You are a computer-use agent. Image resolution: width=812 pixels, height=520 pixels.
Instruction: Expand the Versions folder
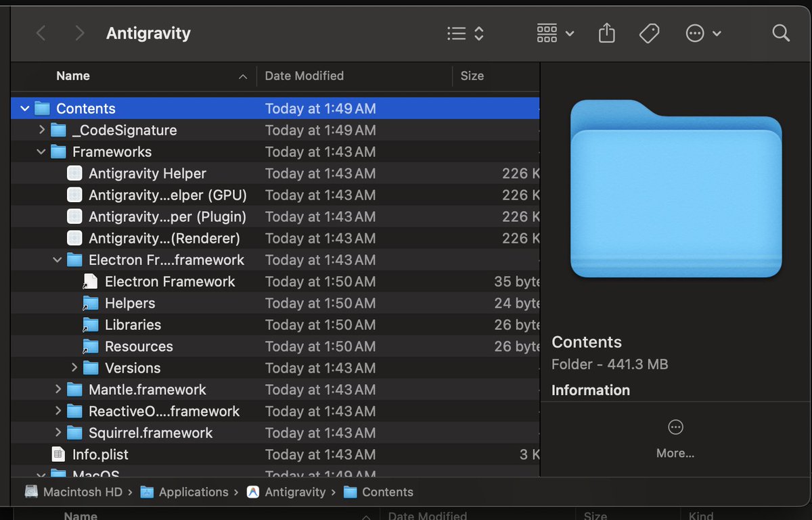point(74,368)
